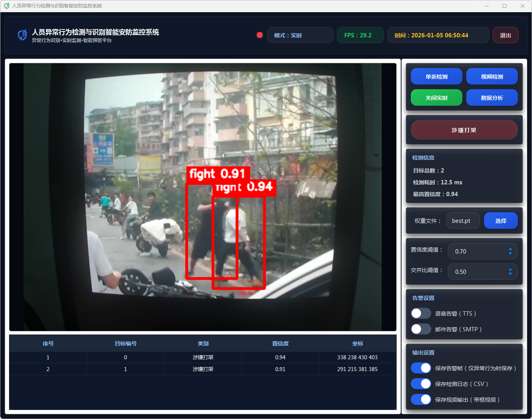Enable the SMTP email alarm toggle
This screenshot has height=419, width=532.
[x=421, y=329]
